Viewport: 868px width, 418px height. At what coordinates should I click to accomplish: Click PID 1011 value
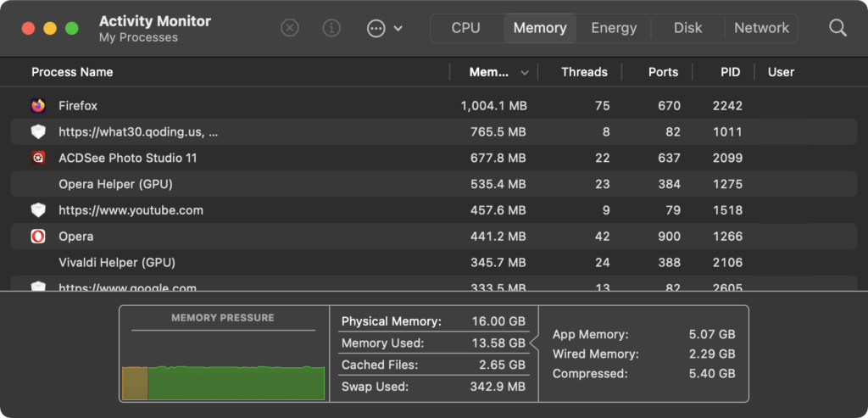pyautogui.click(x=728, y=131)
